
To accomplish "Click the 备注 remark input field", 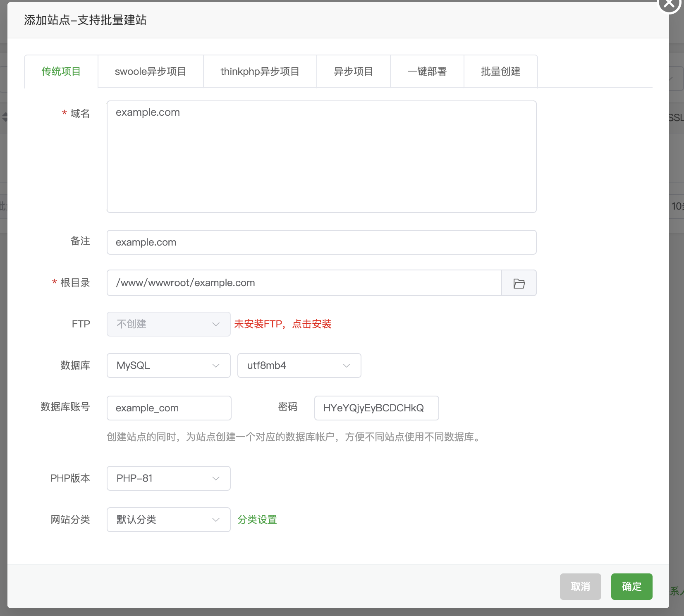I will click(321, 242).
